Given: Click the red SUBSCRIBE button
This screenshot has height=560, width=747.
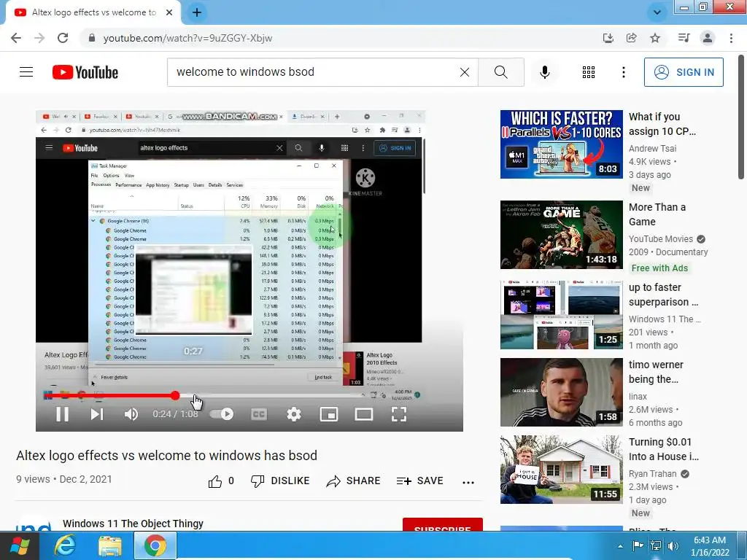Looking at the screenshot, I should coord(443,525).
